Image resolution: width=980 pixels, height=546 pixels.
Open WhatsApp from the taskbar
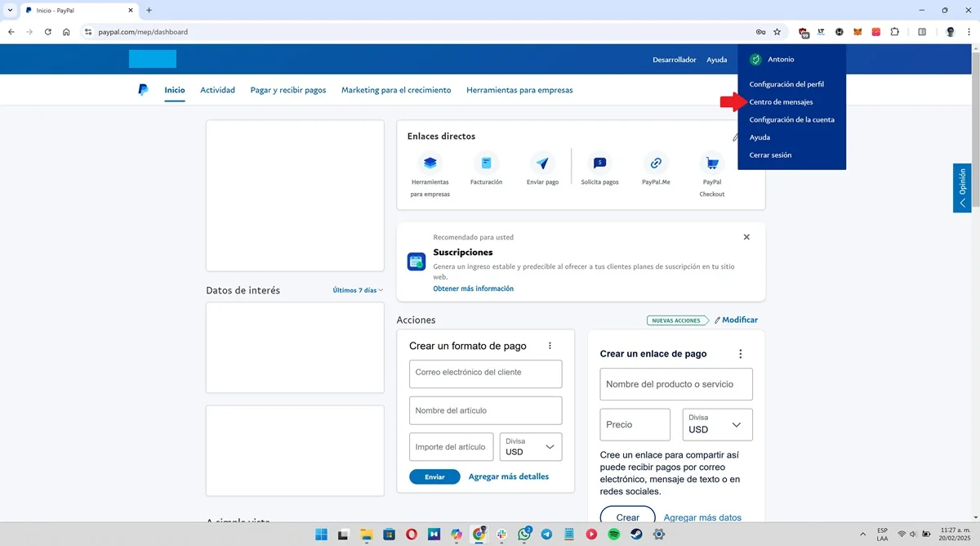[x=523, y=535]
